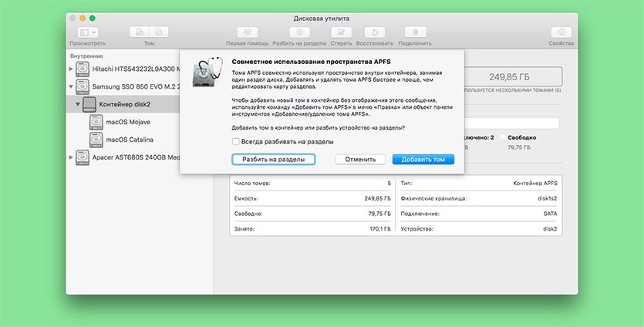Click the Разбить на разделы button
This screenshot has height=327, width=644.
click(x=274, y=160)
